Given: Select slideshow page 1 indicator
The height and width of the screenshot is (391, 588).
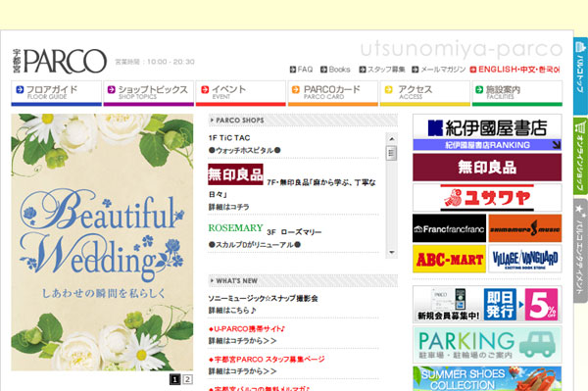Looking at the screenshot, I should pos(174,379).
